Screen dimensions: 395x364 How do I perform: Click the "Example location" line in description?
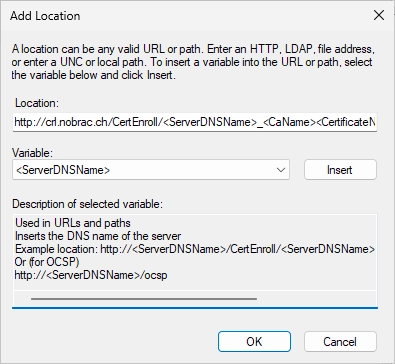coord(195,249)
